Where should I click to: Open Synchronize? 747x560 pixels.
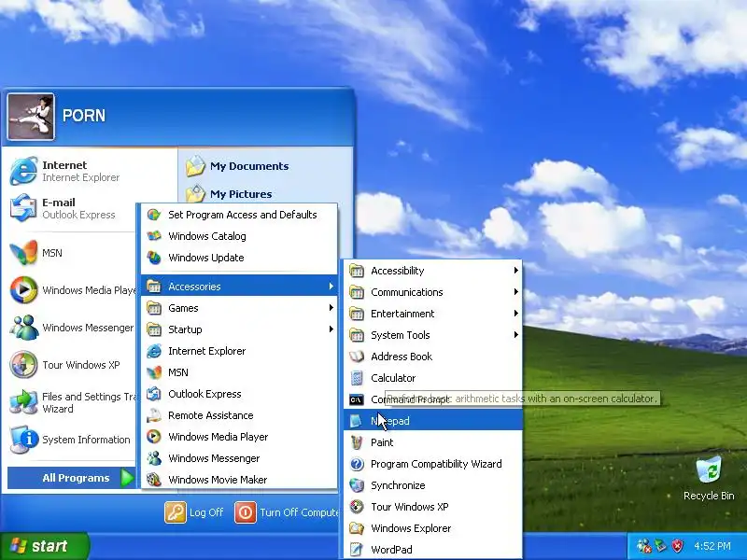pos(432,485)
